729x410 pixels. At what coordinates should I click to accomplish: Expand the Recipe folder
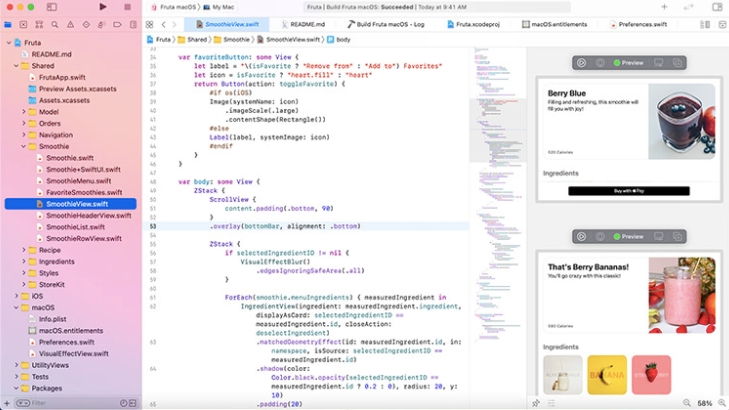[x=24, y=250]
